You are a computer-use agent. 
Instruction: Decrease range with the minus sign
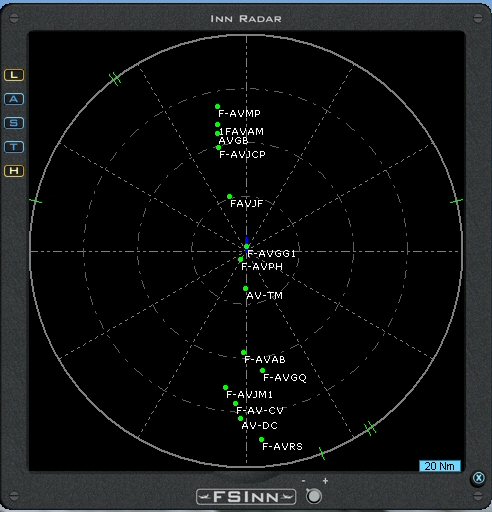click(303, 481)
